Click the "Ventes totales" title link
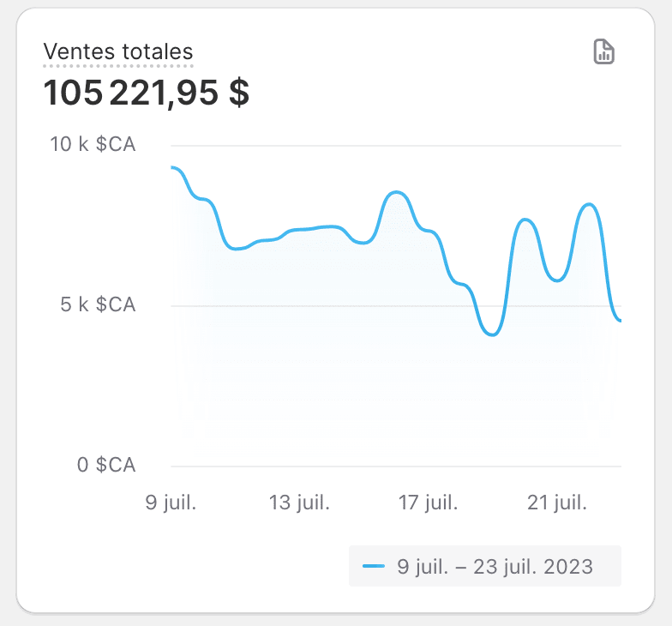Screen dimensions: 672x626 coord(118,51)
